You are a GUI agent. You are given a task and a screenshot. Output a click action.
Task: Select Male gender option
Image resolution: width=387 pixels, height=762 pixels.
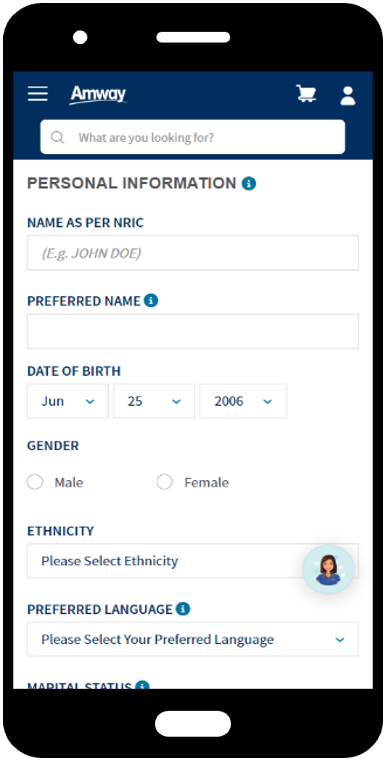tap(35, 483)
